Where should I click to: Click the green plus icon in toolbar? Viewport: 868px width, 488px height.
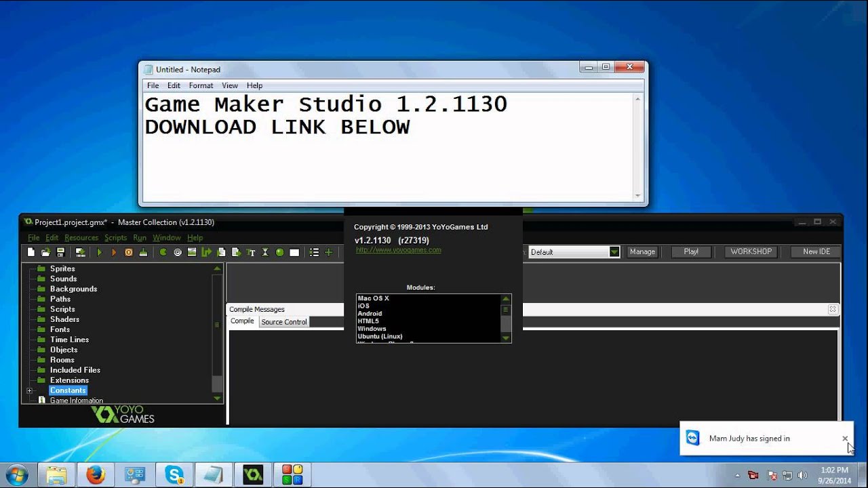(x=329, y=252)
